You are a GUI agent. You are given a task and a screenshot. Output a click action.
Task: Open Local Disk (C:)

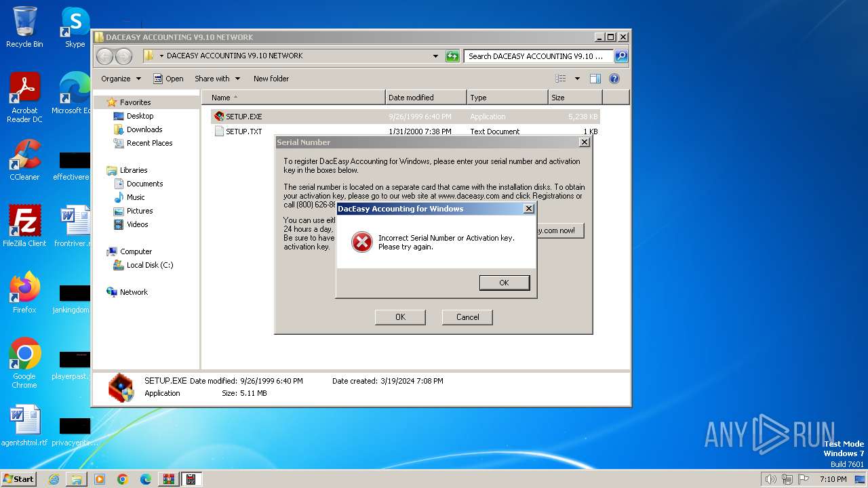pos(149,265)
